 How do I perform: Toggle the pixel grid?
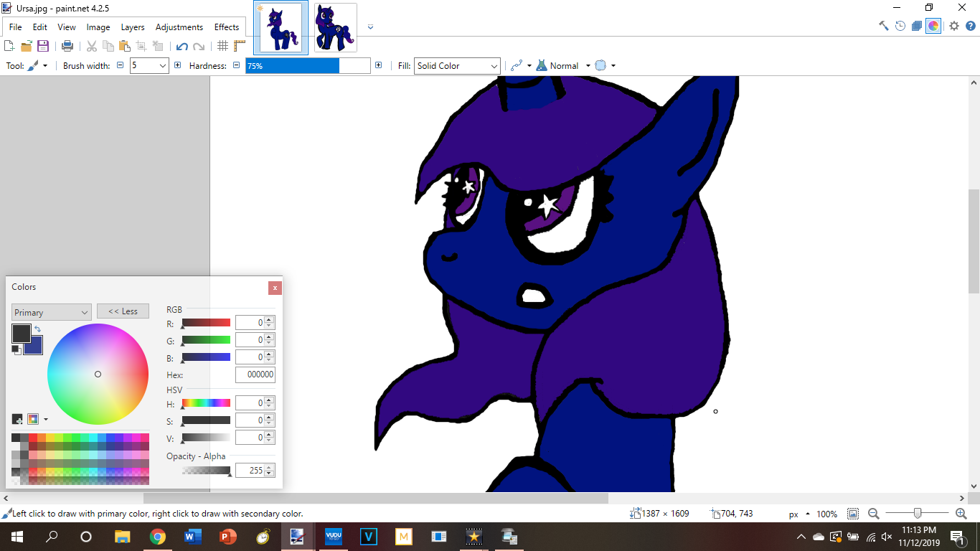(x=223, y=46)
